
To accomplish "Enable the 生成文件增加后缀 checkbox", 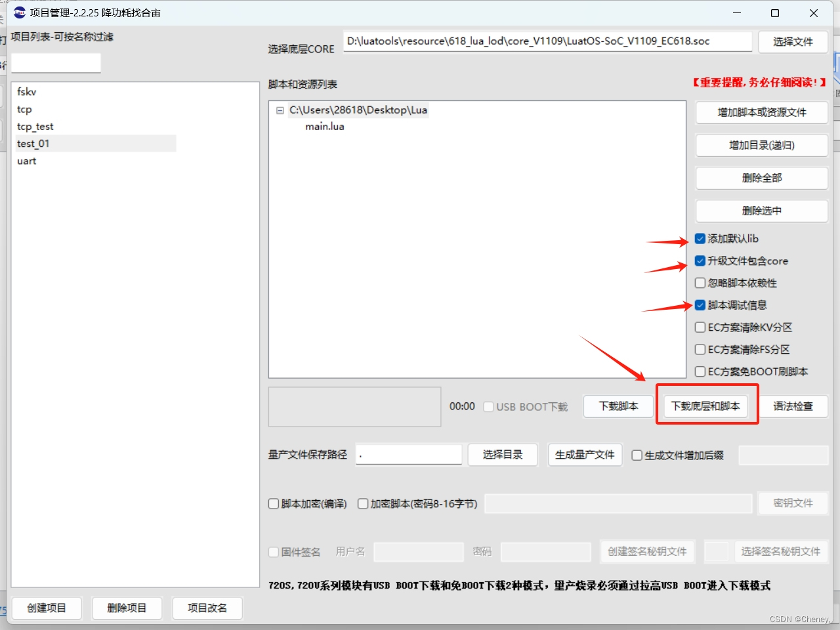I will 637,455.
